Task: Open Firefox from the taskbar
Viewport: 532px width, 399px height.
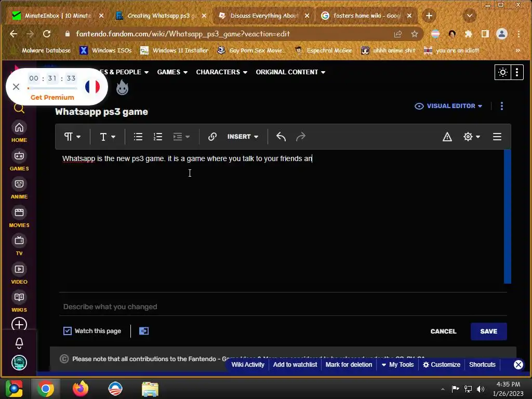Action: [81, 389]
